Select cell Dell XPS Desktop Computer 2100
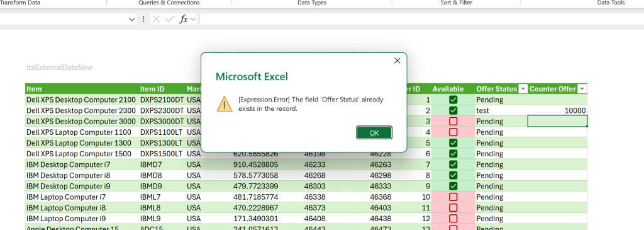The image size is (644, 230). [82, 100]
